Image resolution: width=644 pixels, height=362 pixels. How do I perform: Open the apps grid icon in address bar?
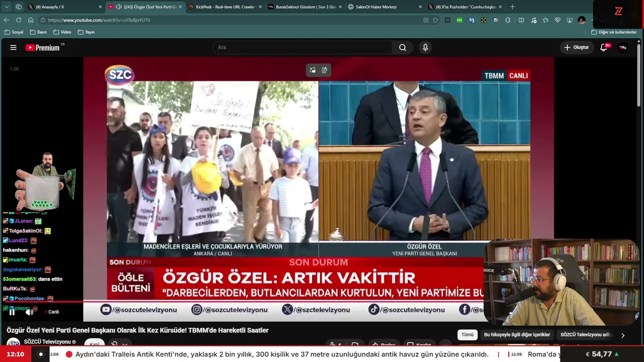426,20
